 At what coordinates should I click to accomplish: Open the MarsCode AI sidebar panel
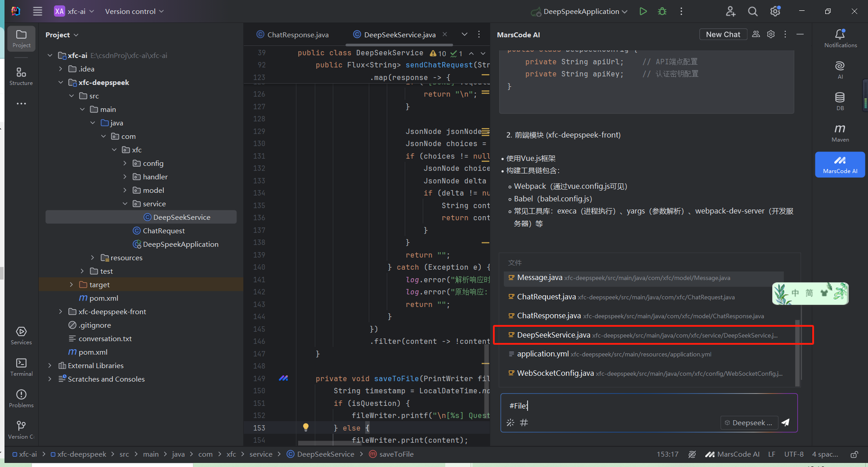click(x=840, y=165)
